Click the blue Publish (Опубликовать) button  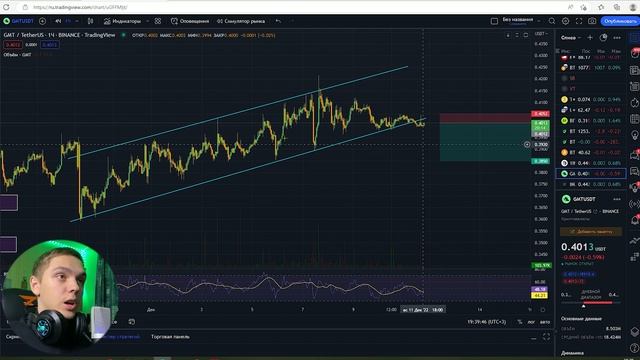[620, 21]
